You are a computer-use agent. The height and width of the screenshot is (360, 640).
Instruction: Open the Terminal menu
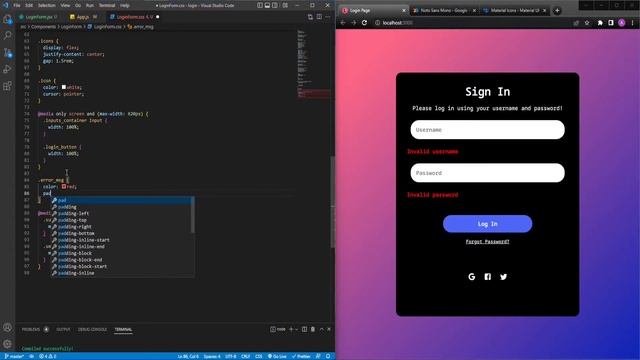click(107, 5)
